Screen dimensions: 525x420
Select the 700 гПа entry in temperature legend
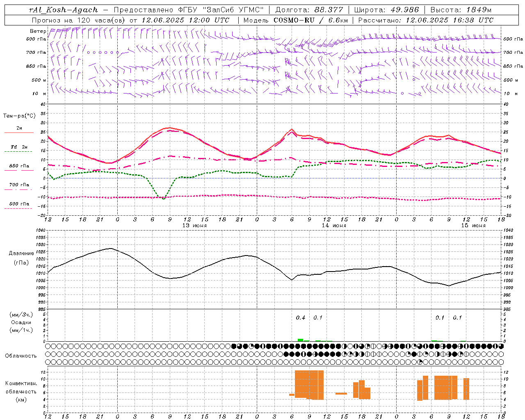(x=19, y=185)
